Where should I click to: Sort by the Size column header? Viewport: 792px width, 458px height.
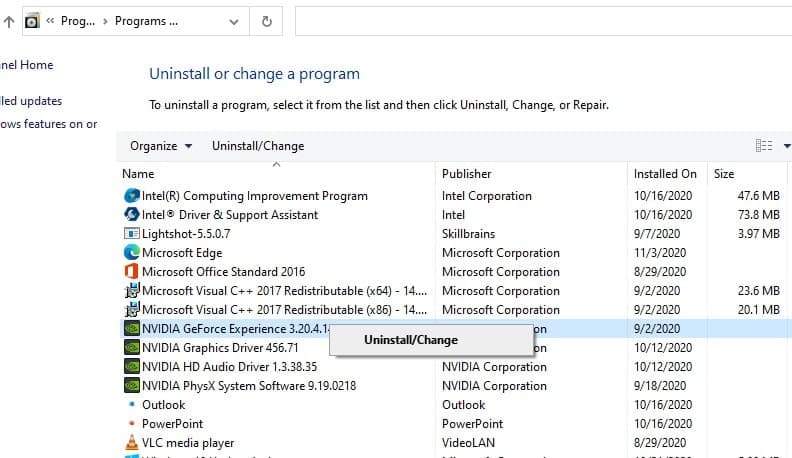(x=724, y=174)
